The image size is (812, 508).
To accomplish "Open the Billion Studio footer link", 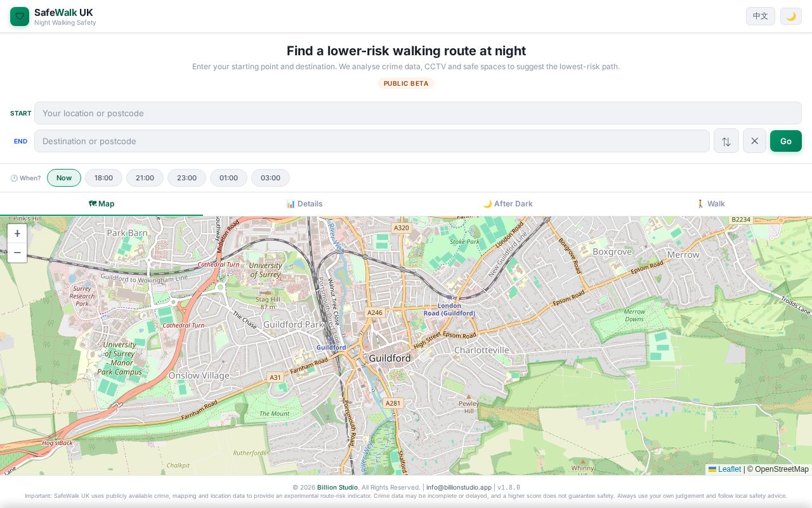I will [337, 488].
